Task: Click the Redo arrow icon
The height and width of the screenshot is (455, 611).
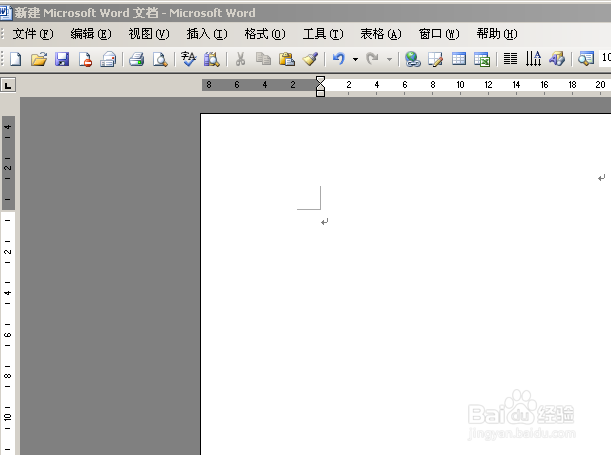Action: coord(373,59)
